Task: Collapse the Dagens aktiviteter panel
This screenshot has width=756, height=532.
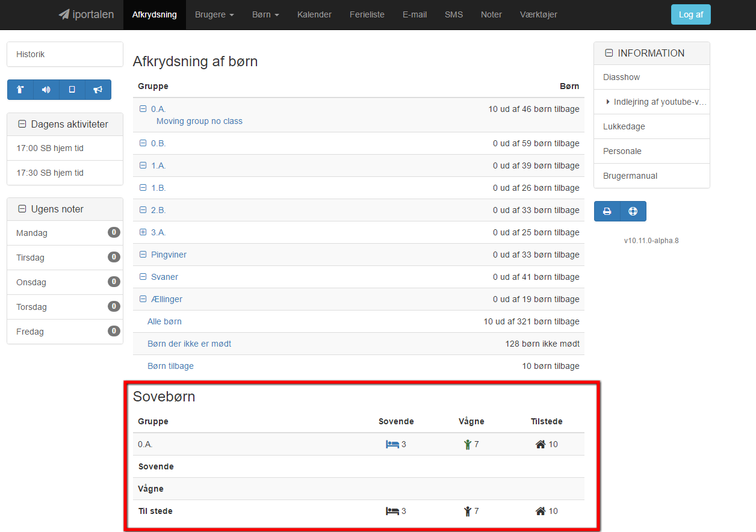Action: [22, 124]
